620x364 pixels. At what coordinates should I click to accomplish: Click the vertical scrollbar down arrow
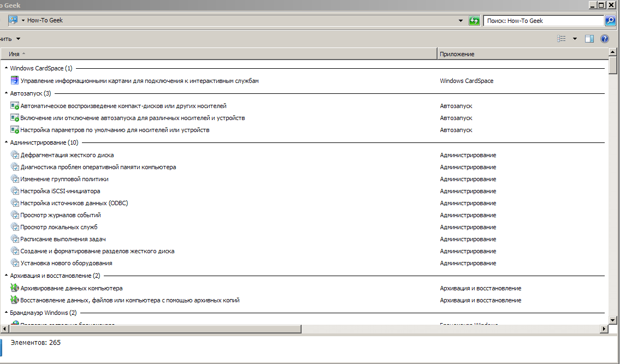click(x=613, y=320)
